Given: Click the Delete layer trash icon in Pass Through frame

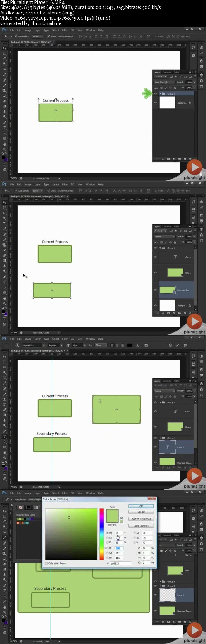Looking at the screenshot, I should coord(190,159).
